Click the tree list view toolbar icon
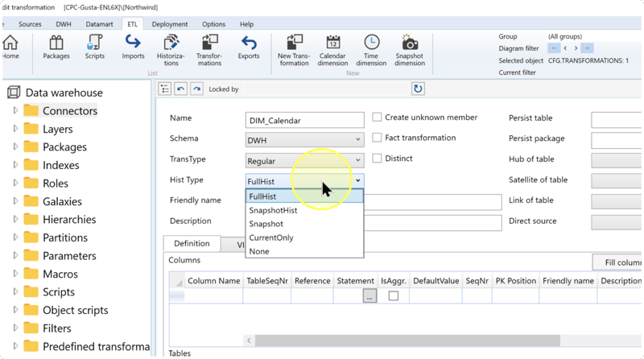The image size is (644, 359). 165,89
